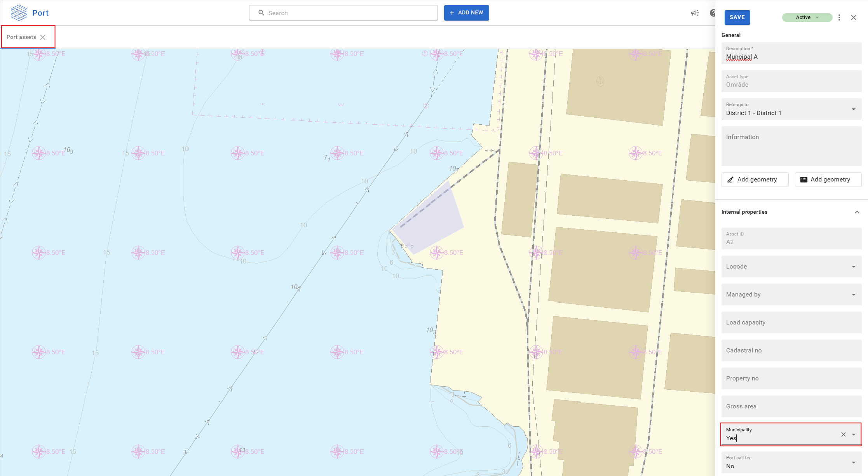Switch to the Port assets tab
The width and height of the screenshot is (868, 476).
(x=21, y=37)
